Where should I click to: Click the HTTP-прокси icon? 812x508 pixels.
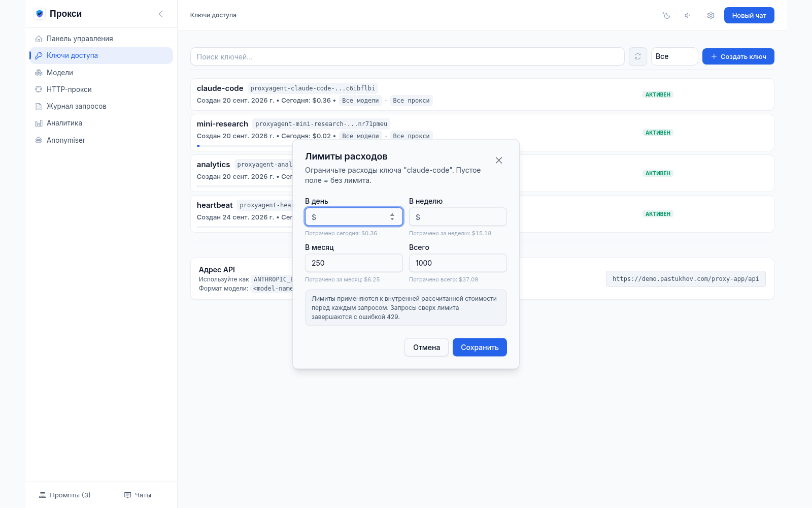tap(39, 89)
